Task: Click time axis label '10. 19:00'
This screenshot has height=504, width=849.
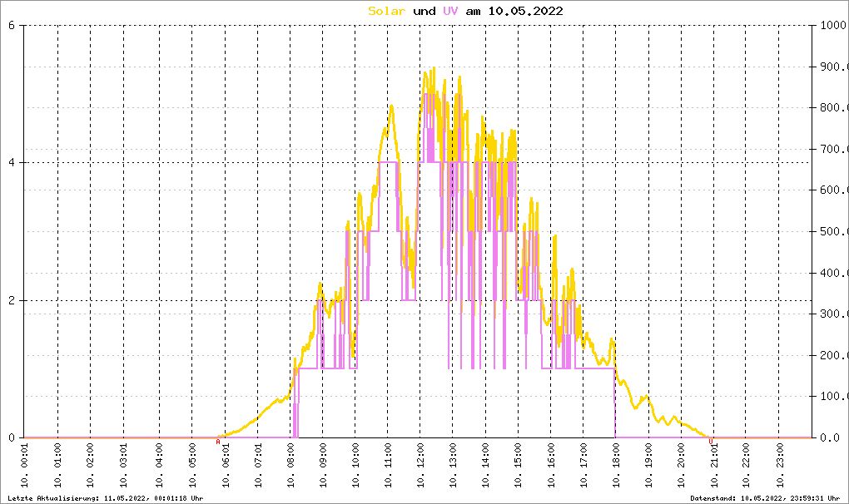Action: point(648,465)
